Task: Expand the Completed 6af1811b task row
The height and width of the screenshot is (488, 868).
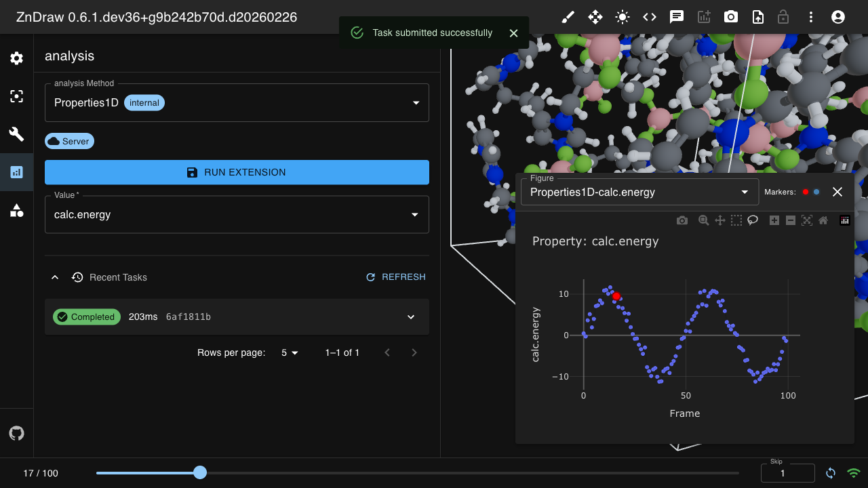Action: tap(410, 317)
